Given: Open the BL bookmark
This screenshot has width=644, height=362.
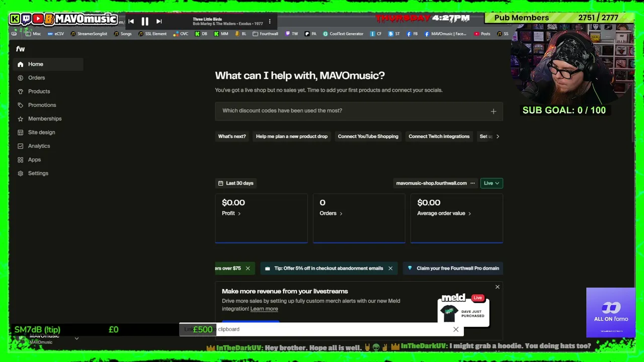Looking at the screenshot, I should (x=241, y=34).
